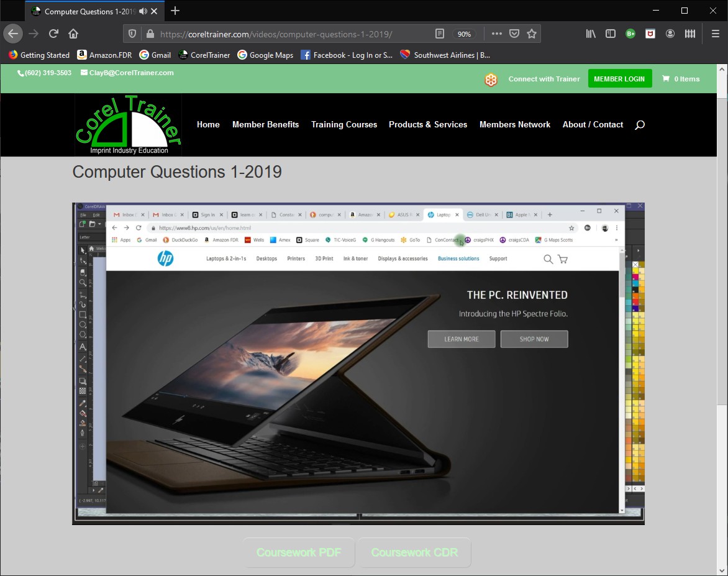Open the Amazon.FDR bookmark
The height and width of the screenshot is (576, 728).
coord(104,55)
